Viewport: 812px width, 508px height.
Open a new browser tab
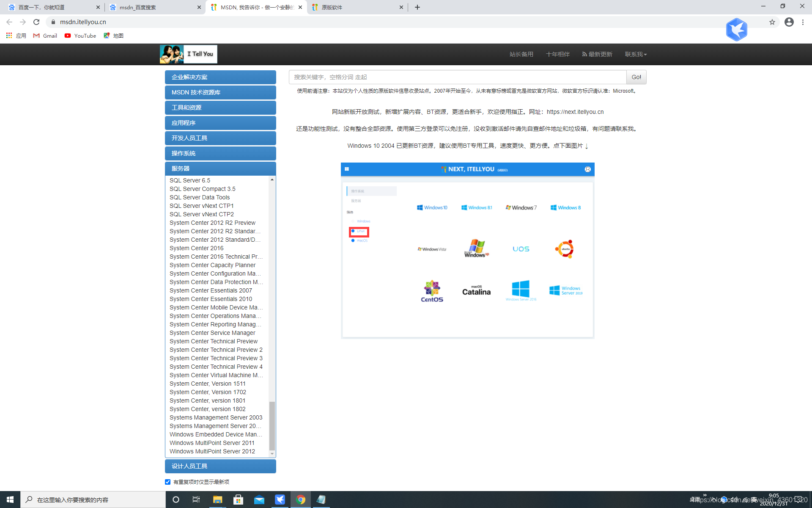[x=417, y=7]
